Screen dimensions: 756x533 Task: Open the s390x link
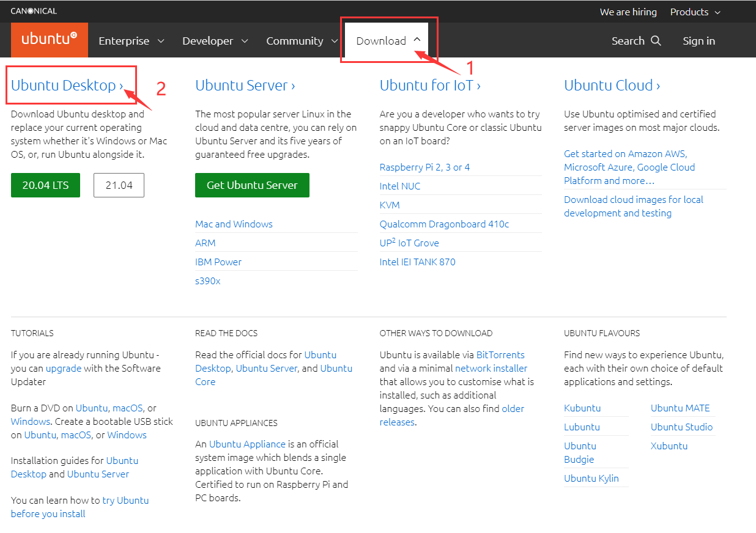point(207,281)
